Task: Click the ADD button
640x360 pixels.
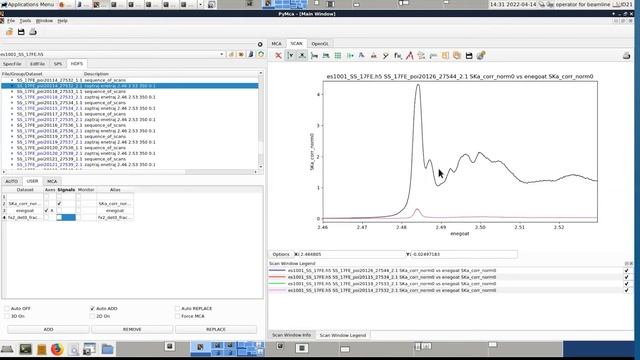Action: [48, 329]
